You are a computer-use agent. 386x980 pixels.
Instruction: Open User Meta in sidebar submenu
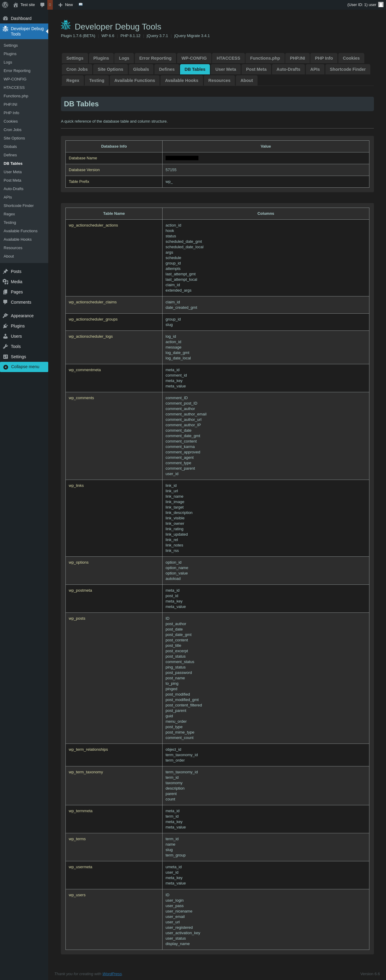[x=13, y=172]
